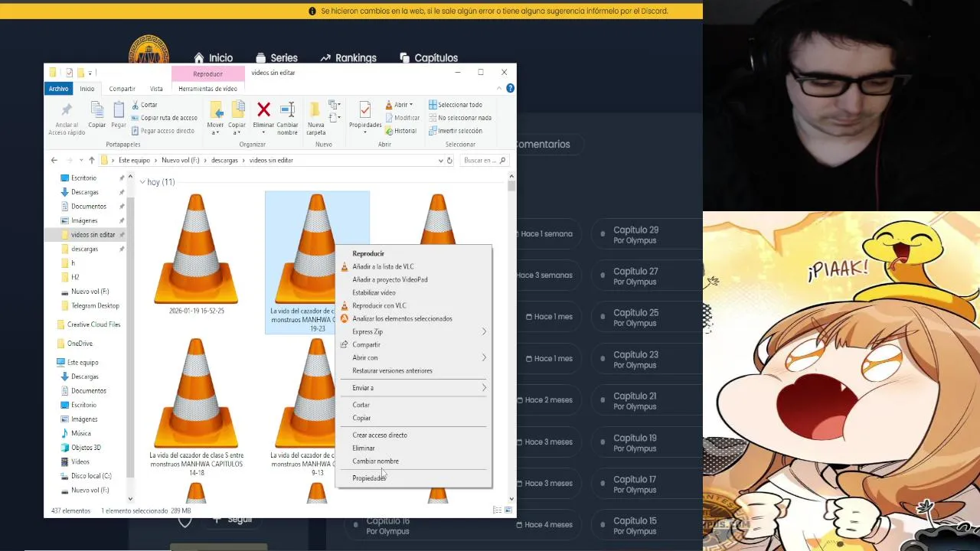Click the refresh button by address bar

(x=449, y=160)
